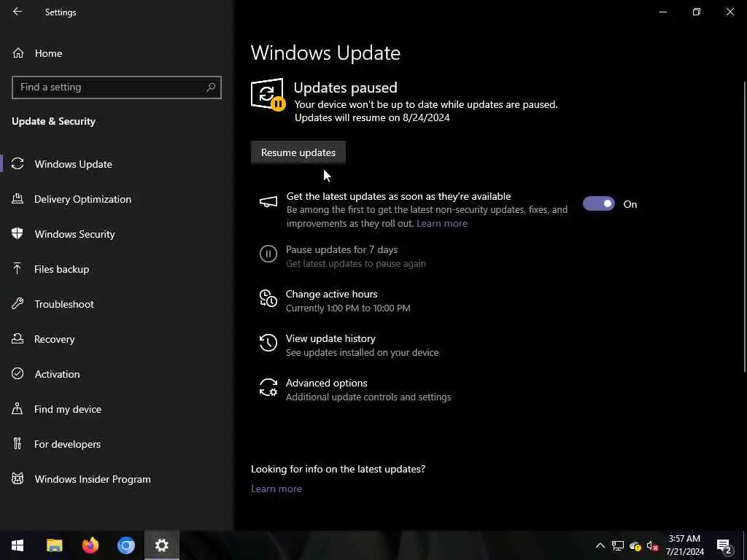
Task: Click the Find my device icon
Action: 18,408
